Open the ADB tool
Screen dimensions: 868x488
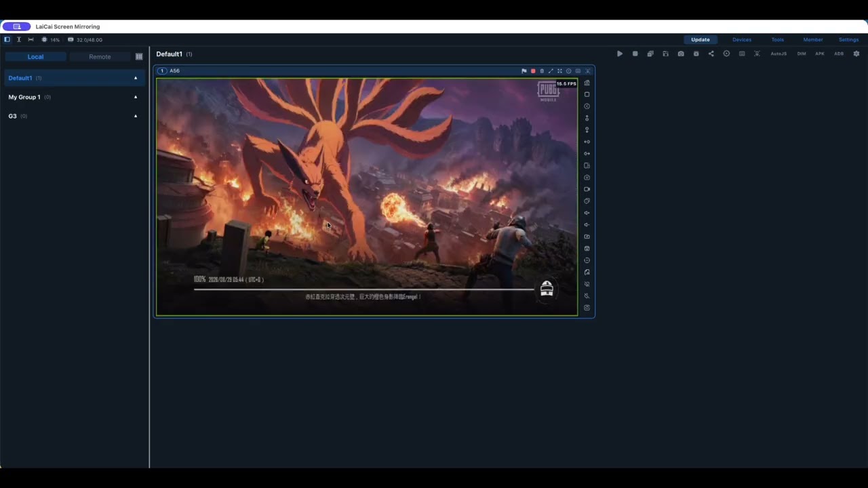coord(839,54)
